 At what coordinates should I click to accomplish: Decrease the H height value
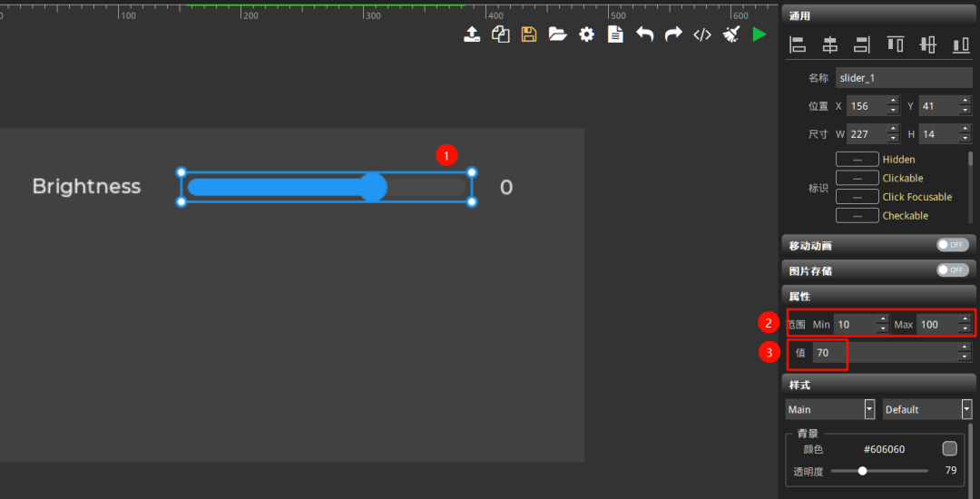tap(965, 138)
